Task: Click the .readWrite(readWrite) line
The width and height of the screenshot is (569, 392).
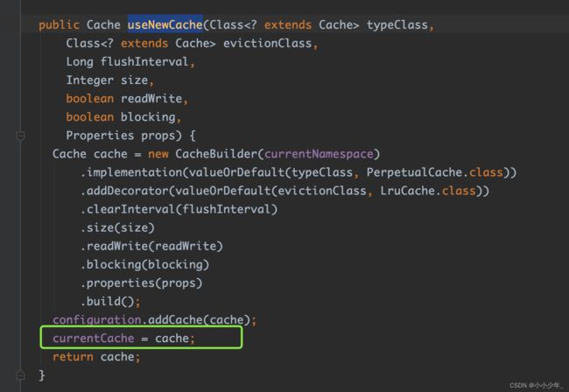Action: coord(151,246)
